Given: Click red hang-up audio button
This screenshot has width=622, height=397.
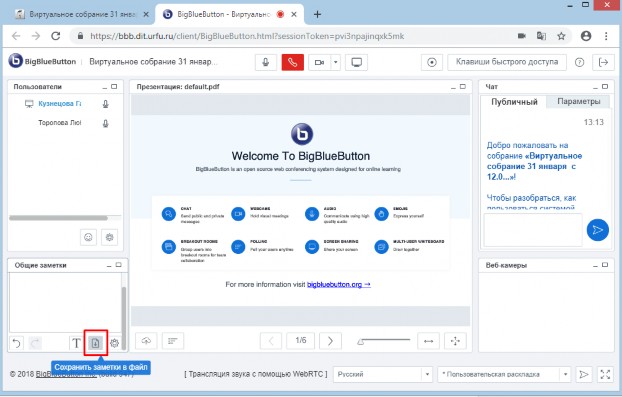Looking at the screenshot, I should pyautogui.click(x=293, y=62).
